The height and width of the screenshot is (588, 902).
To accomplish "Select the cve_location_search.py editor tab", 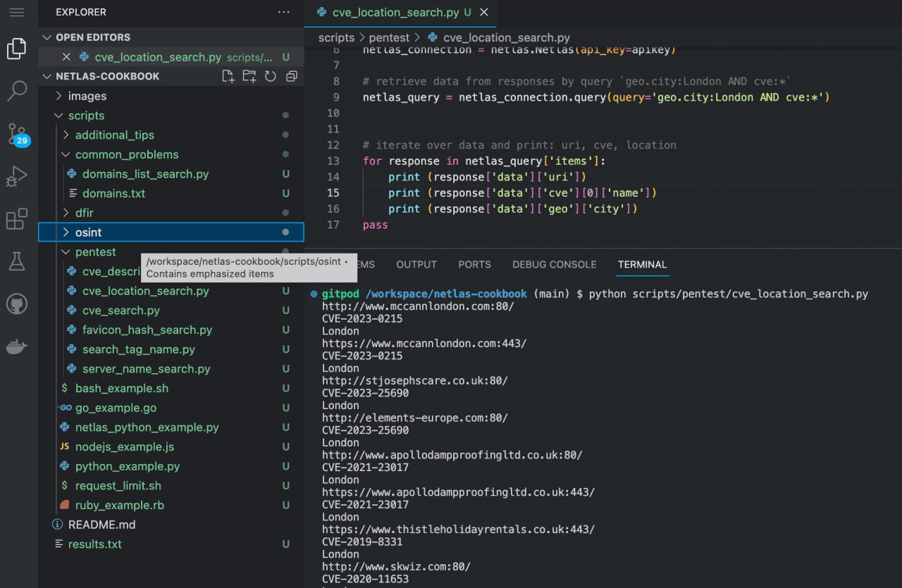I will click(400, 13).
